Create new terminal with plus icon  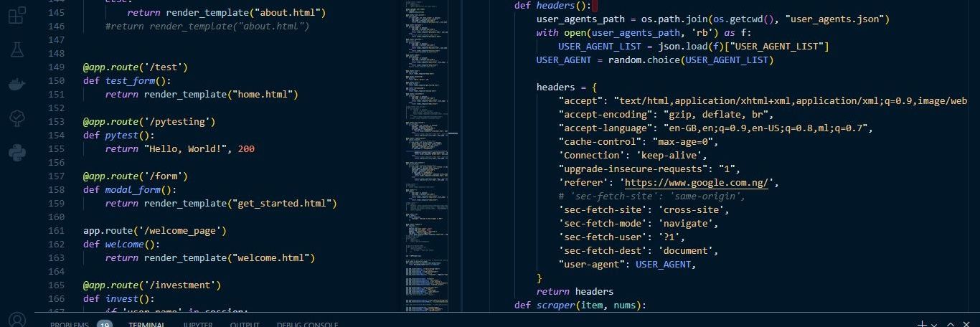922,324
